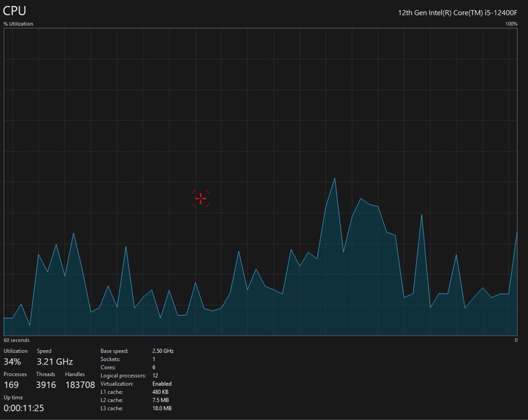
Task: Click the Speed label
Action: (44, 351)
